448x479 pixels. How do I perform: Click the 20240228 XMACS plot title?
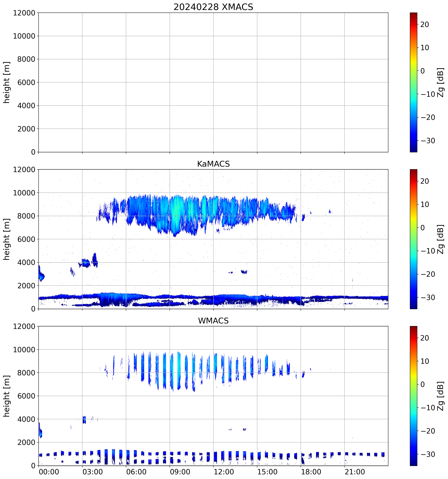coord(213,7)
